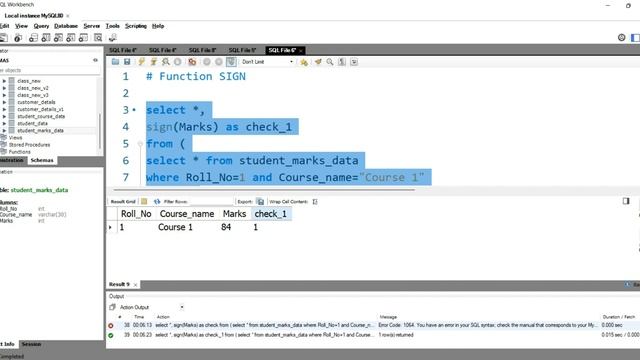Open find panel magnifier in editor toolbar

click(330, 62)
